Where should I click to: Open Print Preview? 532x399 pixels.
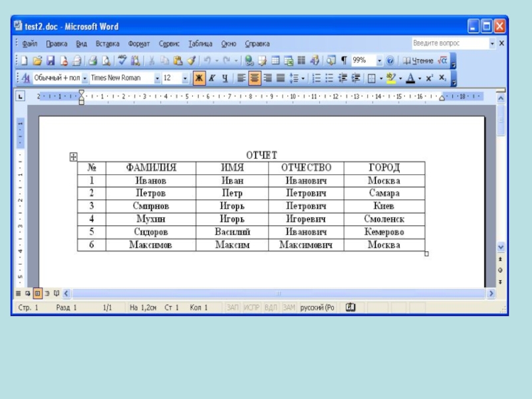point(106,61)
